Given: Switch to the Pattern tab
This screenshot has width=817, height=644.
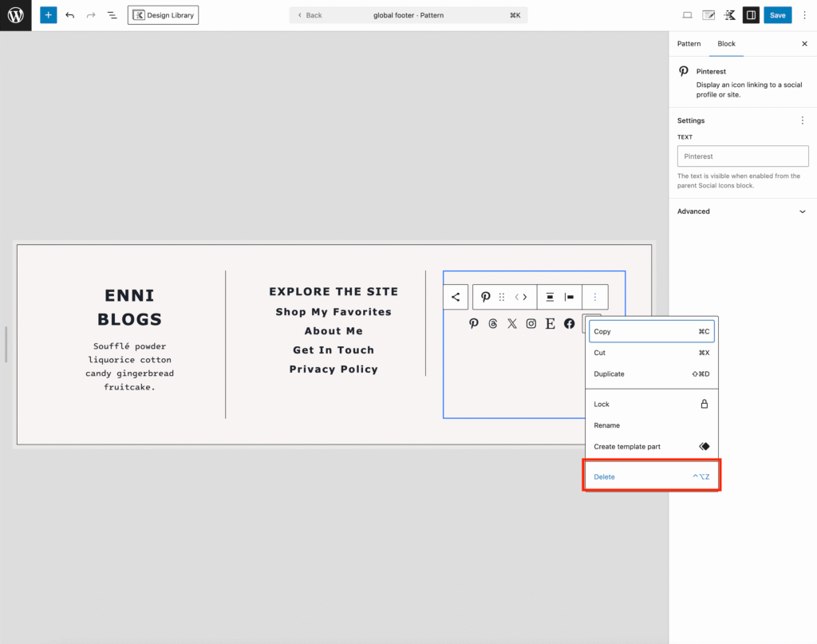Looking at the screenshot, I should pyautogui.click(x=689, y=44).
